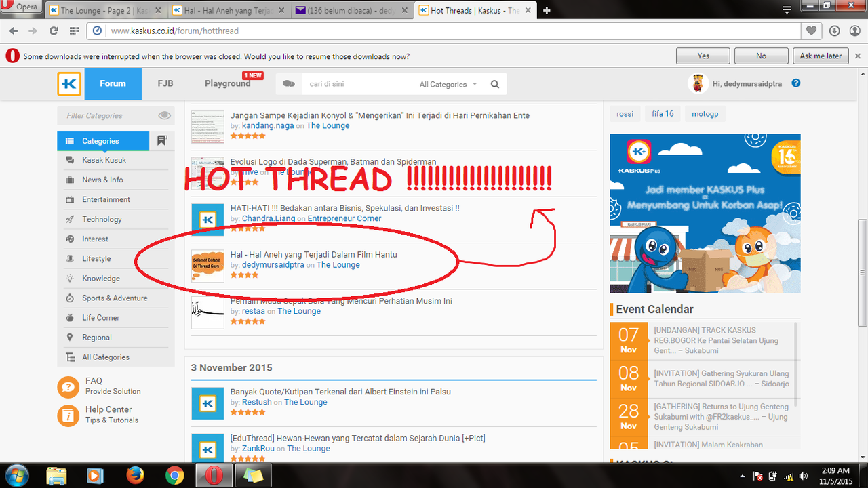The height and width of the screenshot is (488, 868).
Task: Open the Entrepreneur Corner forum link
Action: (x=344, y=218)
